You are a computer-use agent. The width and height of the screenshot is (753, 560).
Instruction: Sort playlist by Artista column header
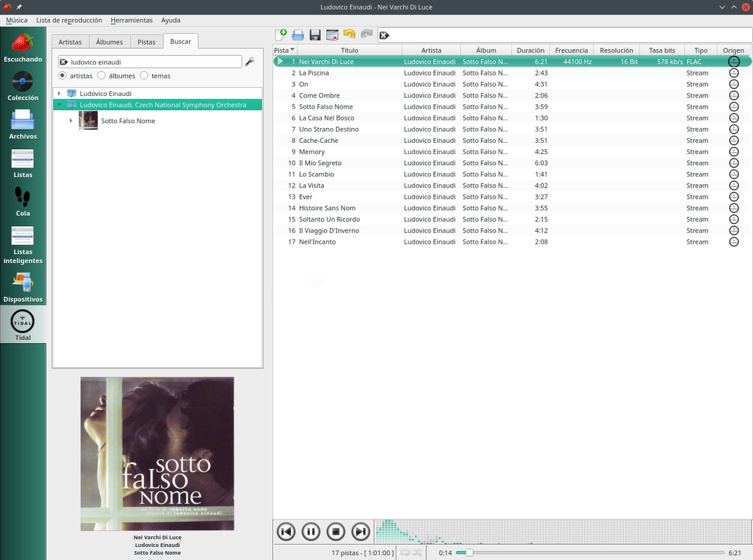click(x=431, y=50)
